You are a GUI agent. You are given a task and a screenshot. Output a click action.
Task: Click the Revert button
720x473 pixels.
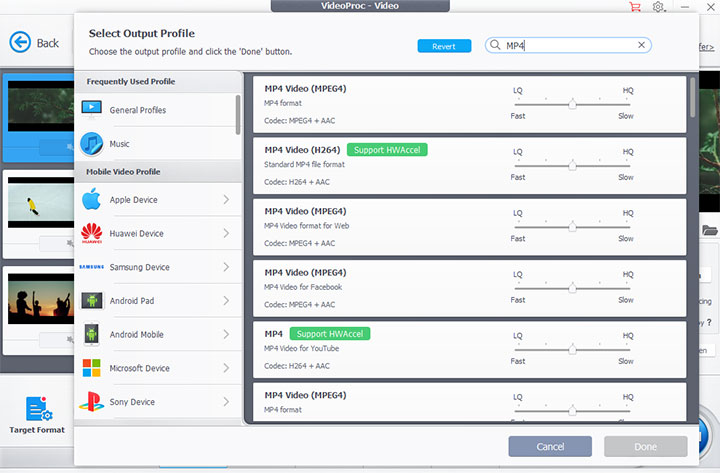[x=444, y=46]
